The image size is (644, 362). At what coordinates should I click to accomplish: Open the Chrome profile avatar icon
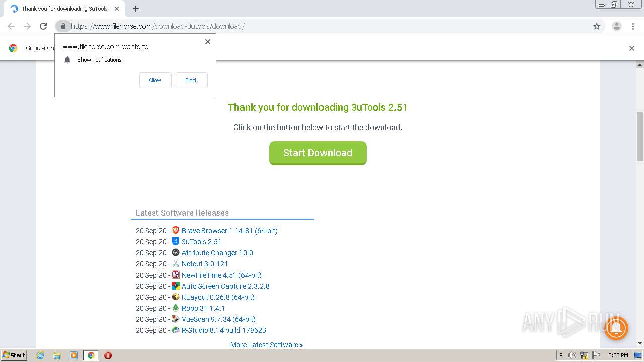click(616, 26)
